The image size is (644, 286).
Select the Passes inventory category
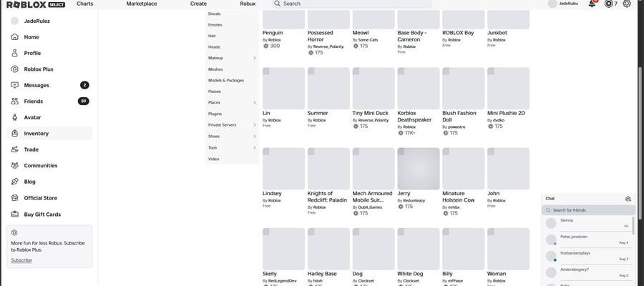coord(215,92)
